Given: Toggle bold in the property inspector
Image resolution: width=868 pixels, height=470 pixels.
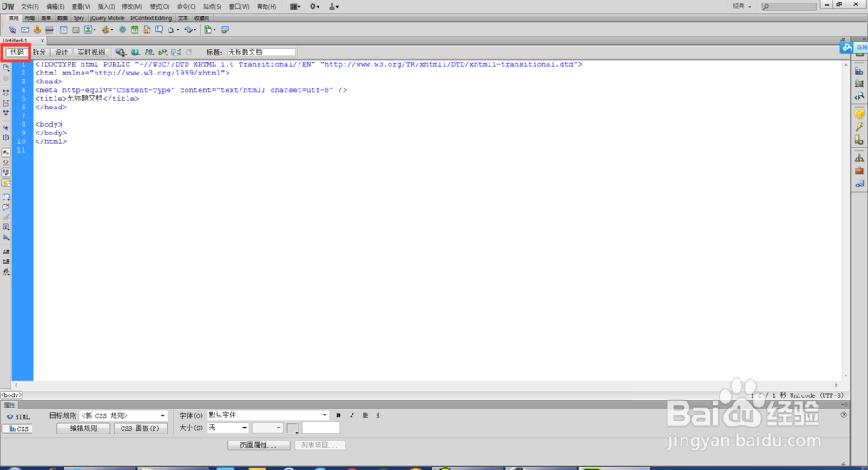Looking at the screenshot, I should (x=339, y=415).
